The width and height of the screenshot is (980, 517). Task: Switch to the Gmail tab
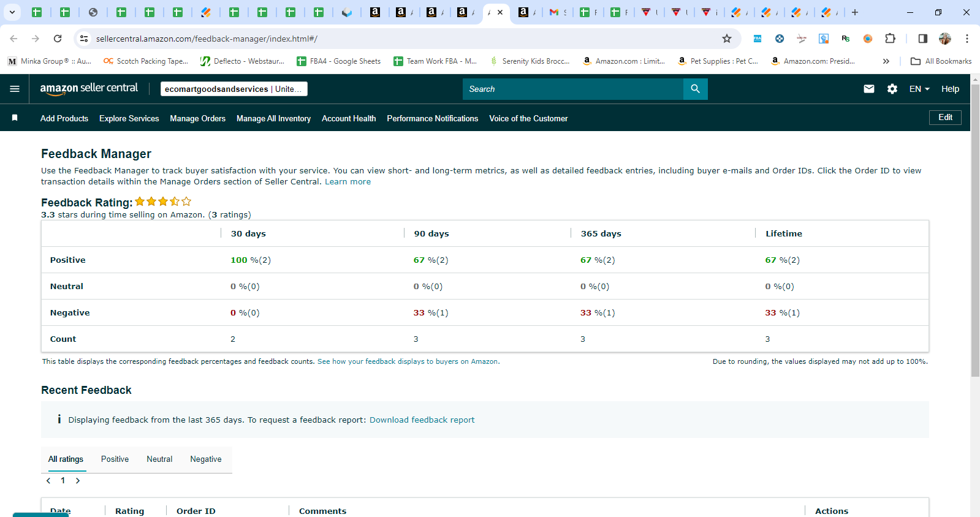point(558,12)
